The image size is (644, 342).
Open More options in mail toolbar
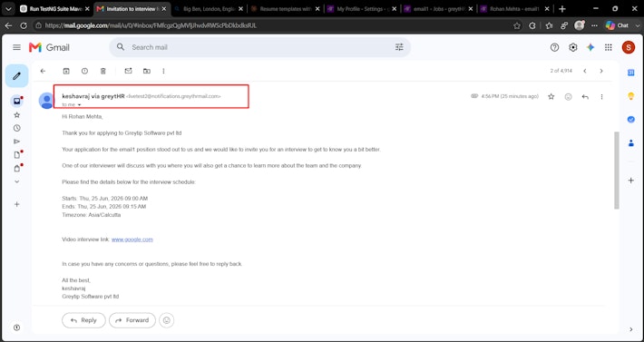tap(163, 71)
